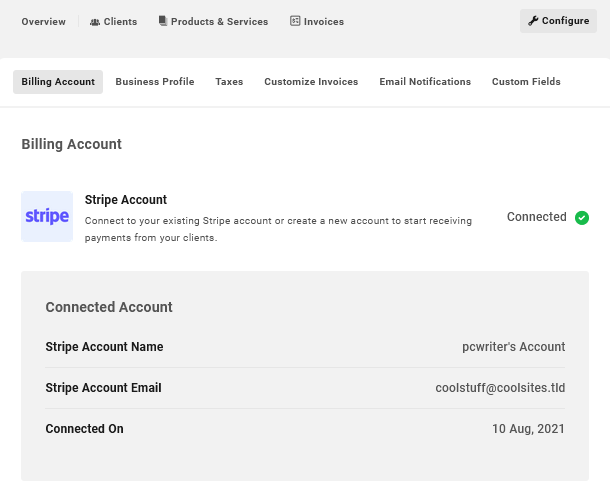Go to the Clients label

click(x=120, y=22)
